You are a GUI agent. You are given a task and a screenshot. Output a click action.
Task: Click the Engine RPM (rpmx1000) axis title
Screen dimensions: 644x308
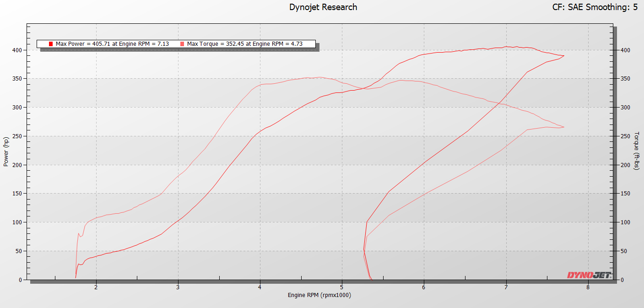(319, 295)
